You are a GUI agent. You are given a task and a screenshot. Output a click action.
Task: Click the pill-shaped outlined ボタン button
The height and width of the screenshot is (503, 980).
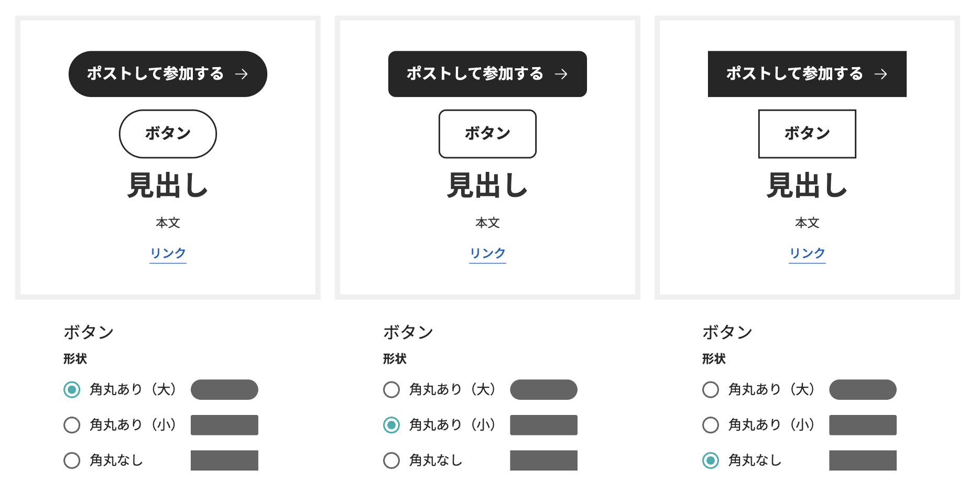(x=168, y=134)
